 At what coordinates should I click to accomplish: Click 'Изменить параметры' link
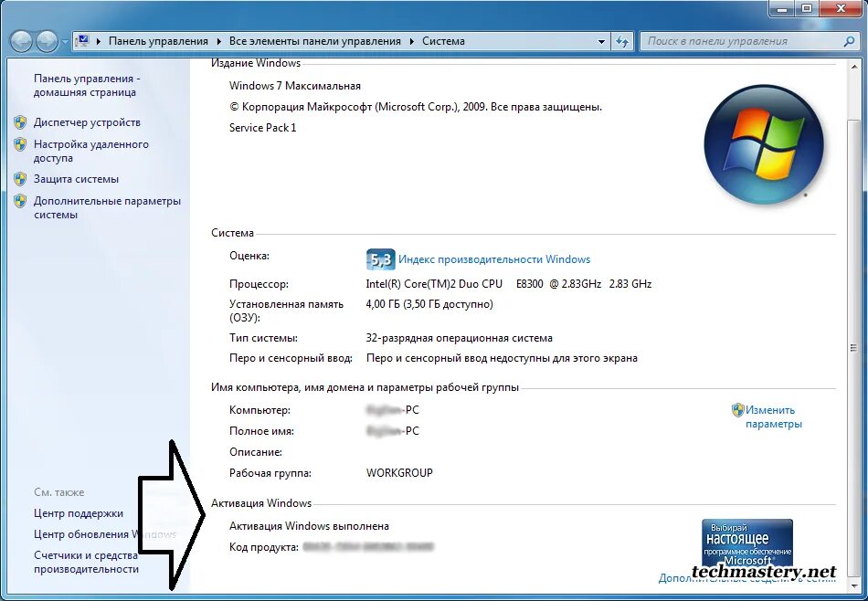[773, 416]
